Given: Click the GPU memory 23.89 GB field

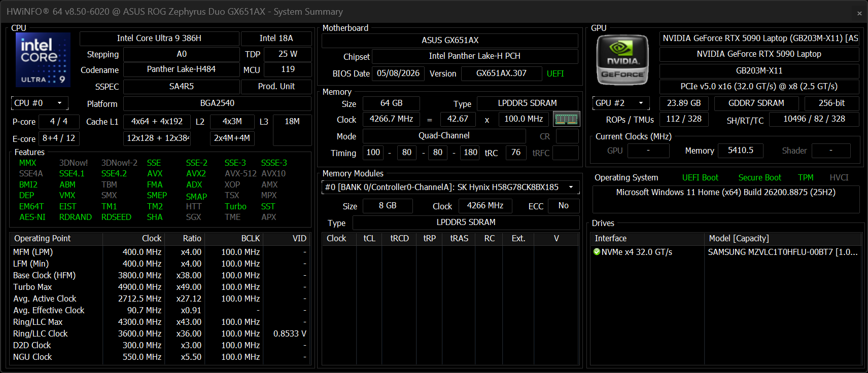Looking at the screenshot, I should pos(684,103).
